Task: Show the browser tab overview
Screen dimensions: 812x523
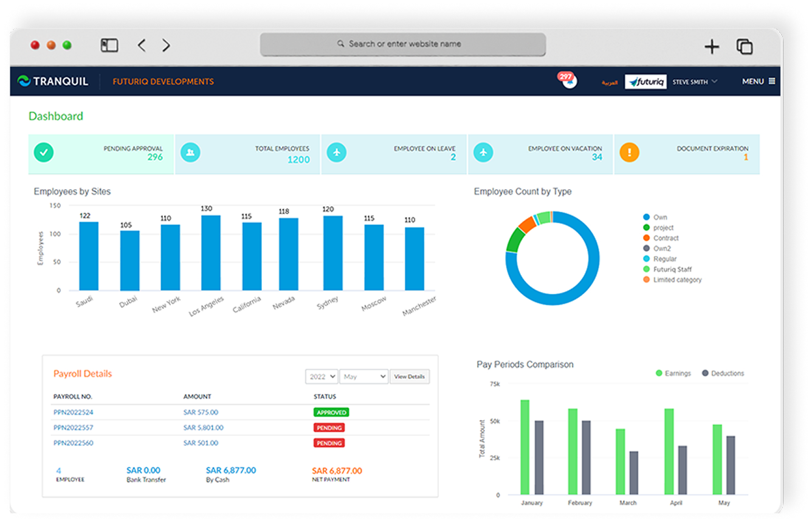Action: (x=745, y=47)
